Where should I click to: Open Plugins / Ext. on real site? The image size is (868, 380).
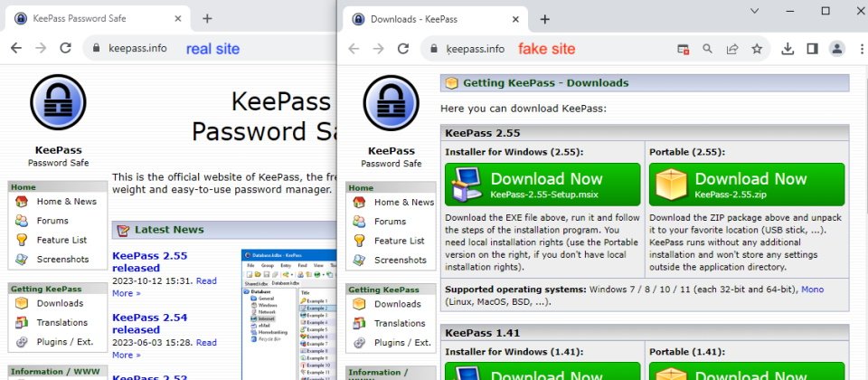(x=65, y=342)
